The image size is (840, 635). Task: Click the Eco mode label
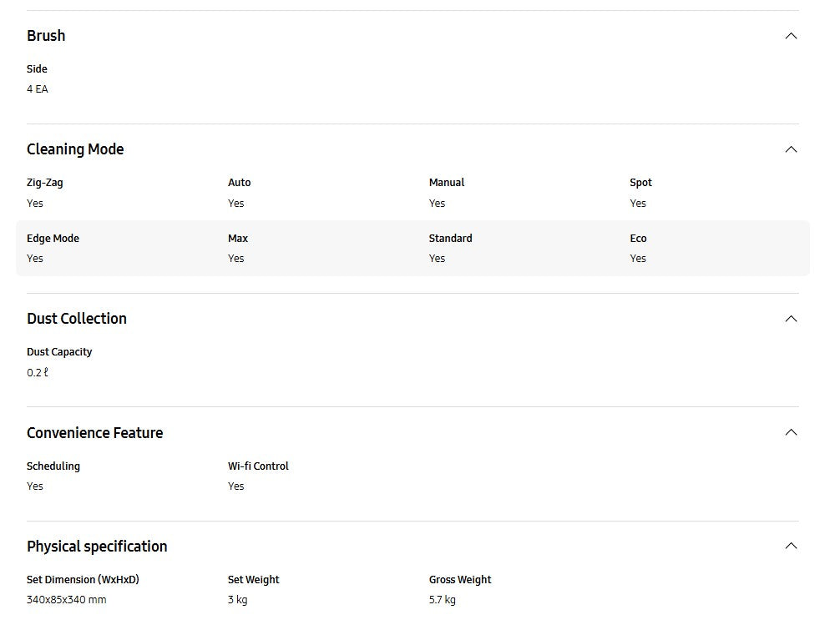pyautogui.click(x=638, y=239)
